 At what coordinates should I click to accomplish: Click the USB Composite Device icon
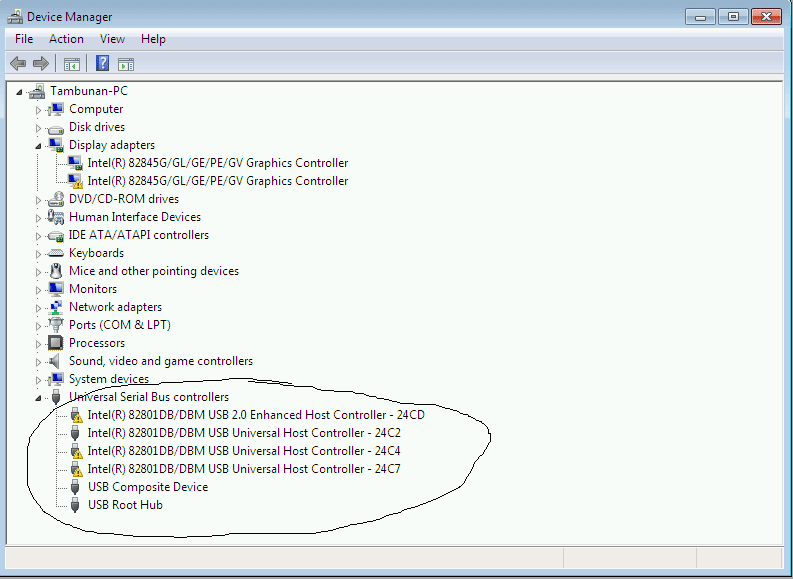(75, 487)
